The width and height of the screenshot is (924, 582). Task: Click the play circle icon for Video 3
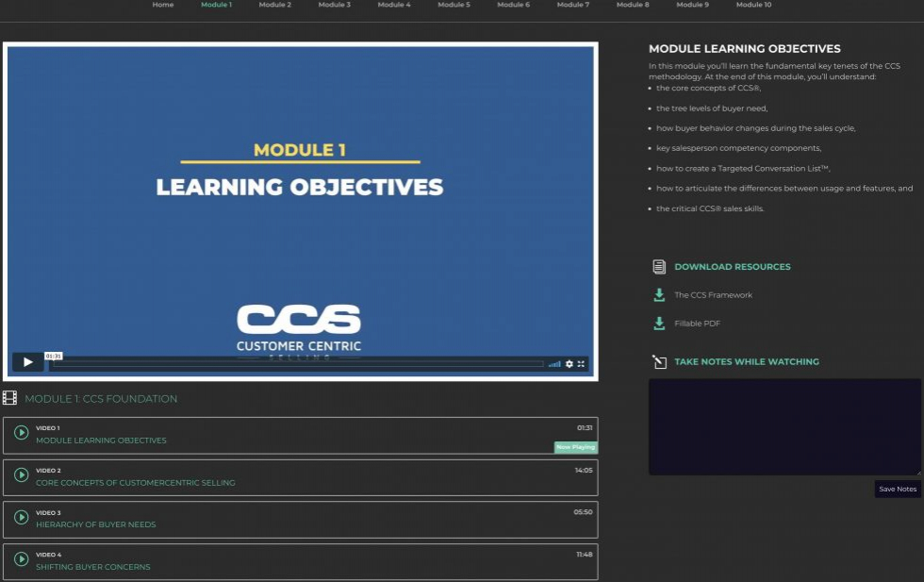21,517
